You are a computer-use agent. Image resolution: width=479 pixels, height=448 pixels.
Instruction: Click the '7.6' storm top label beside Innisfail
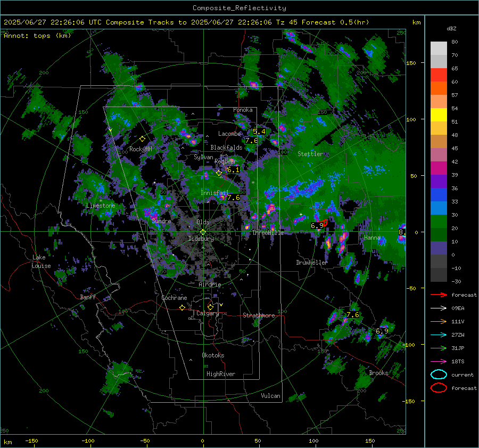point(234,198)
